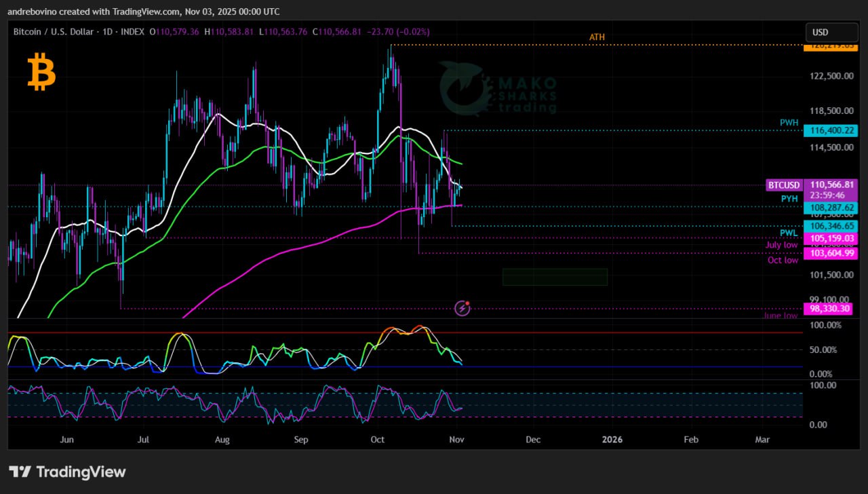Viewport: 868px width, 494px height.
Task: Click the Jul label on time axis
Action: point(143,439)
